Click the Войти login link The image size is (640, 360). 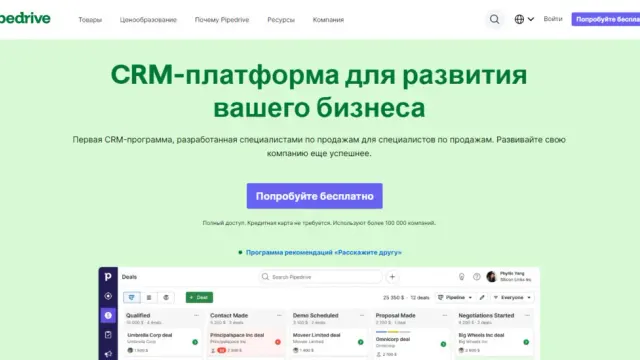click(x=553, y=19)
